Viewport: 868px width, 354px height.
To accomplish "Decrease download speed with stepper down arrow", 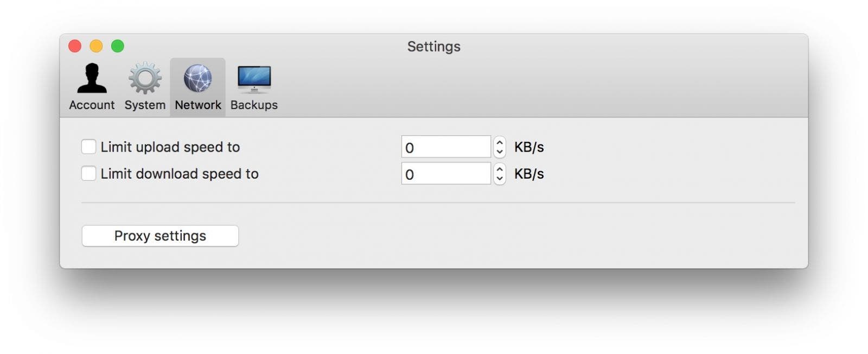I will pyautogui.click(x=500, y=179).
